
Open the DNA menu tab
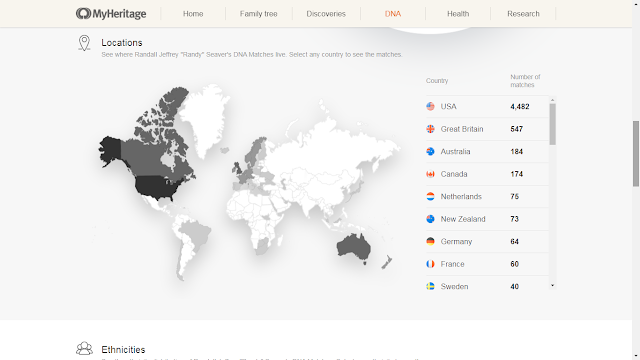pyautogui.click(x=393, y=14)
